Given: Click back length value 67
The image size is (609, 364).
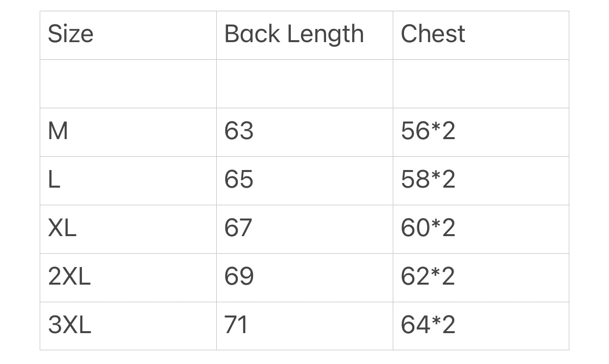Looking at the screenshot, I should (238, 228).
